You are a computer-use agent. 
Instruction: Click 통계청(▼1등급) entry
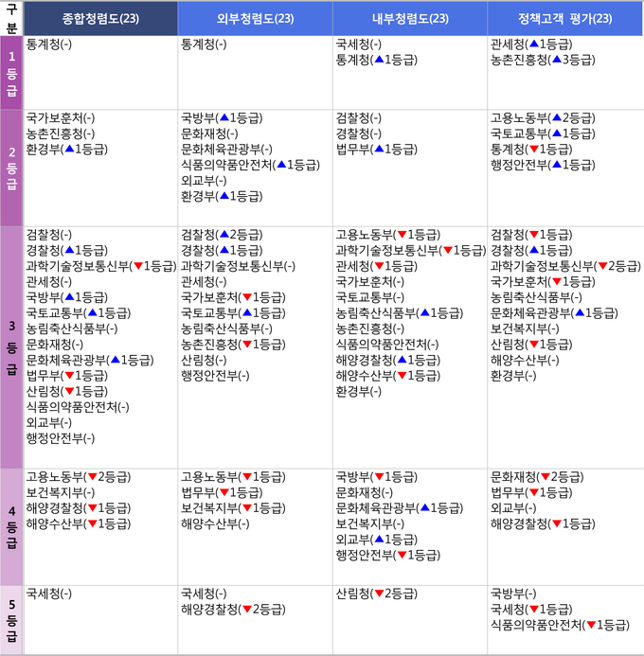pyautogui.click(x=531, y=150)
